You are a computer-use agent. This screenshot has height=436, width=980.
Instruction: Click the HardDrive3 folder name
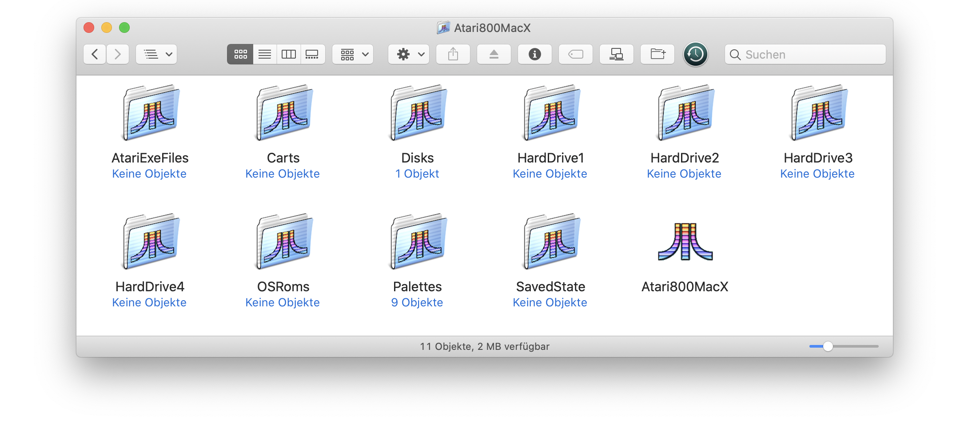coord(818,158)
